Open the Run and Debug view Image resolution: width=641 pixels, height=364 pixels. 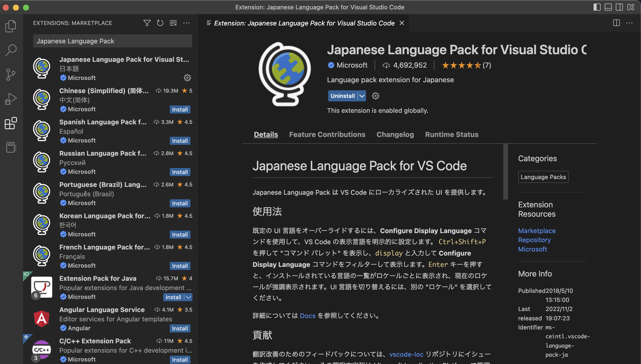click(x=11, y=99)
